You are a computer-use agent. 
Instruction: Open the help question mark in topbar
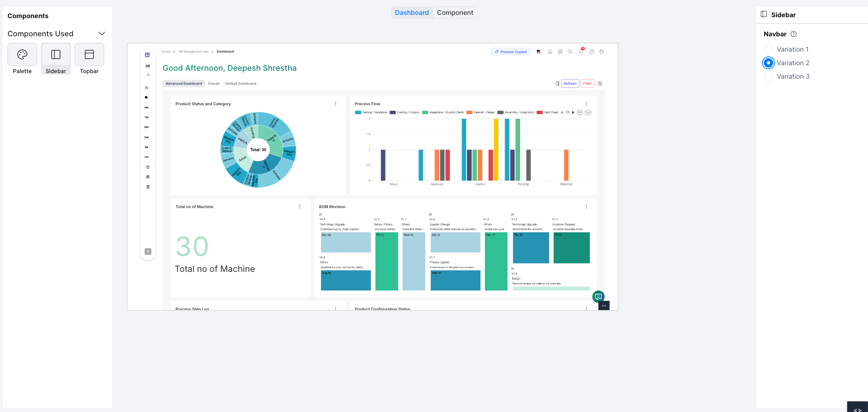(592, 52)
